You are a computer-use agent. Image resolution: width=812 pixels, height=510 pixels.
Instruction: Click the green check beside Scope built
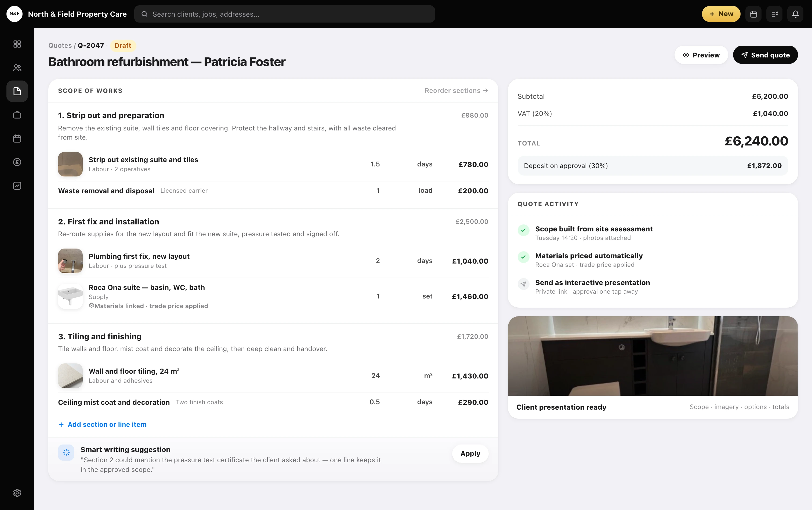pos(523,230)
